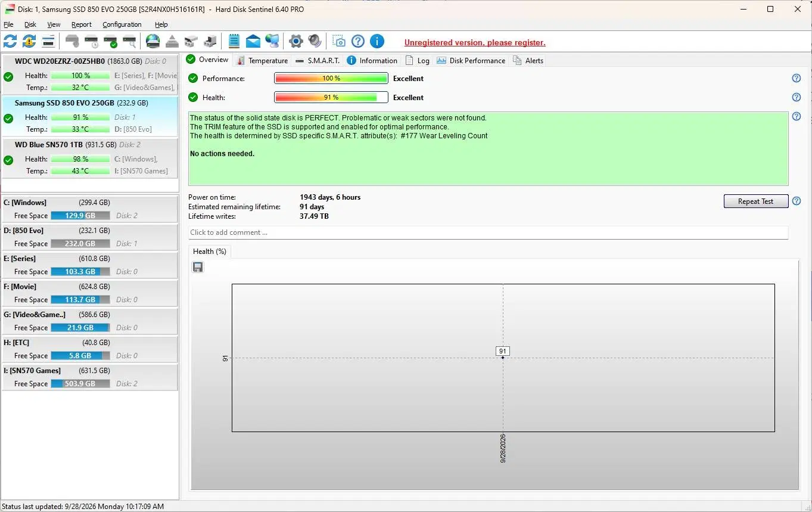This screenshot has height=512, width=812.
Task: Click the 1943 days, 6 hours value
Action: (330, 197)
